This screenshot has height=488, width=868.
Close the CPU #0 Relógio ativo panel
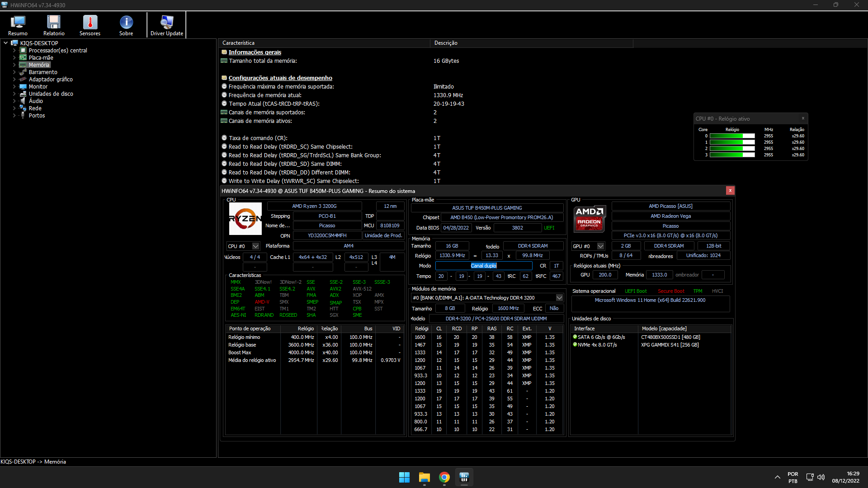[803, 118]
